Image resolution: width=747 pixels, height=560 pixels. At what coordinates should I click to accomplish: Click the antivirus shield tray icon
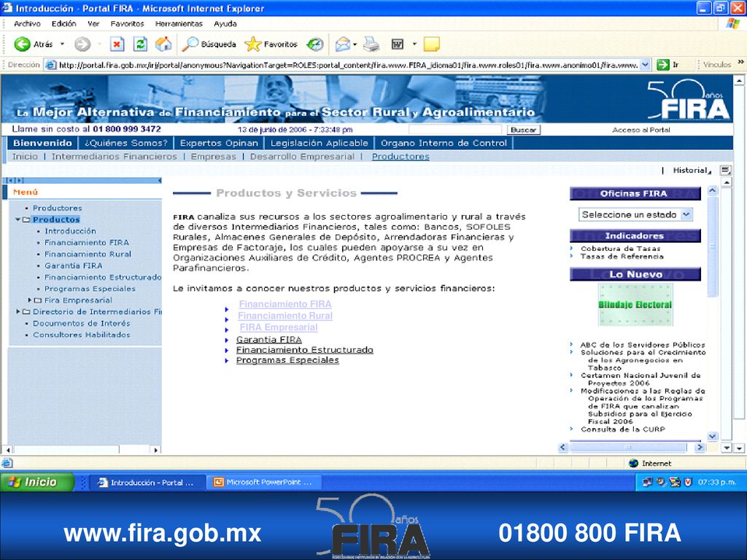[687, 482]
